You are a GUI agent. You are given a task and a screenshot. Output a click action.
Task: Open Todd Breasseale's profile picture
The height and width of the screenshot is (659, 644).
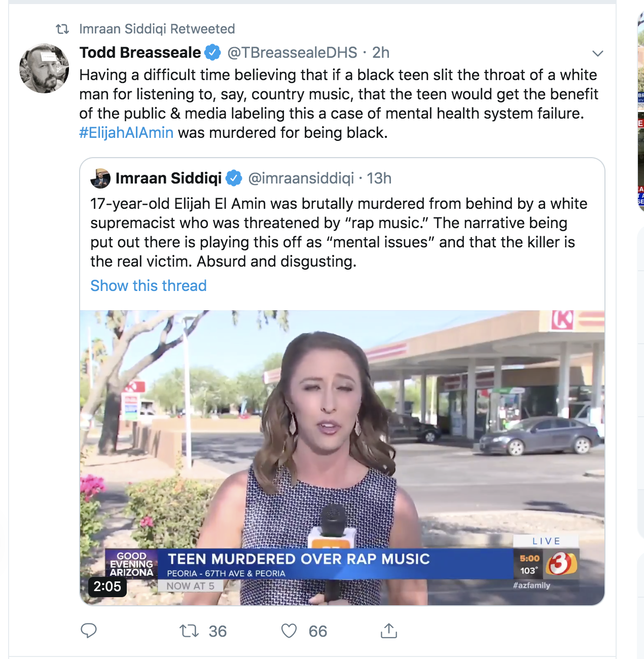click(44, 68)
